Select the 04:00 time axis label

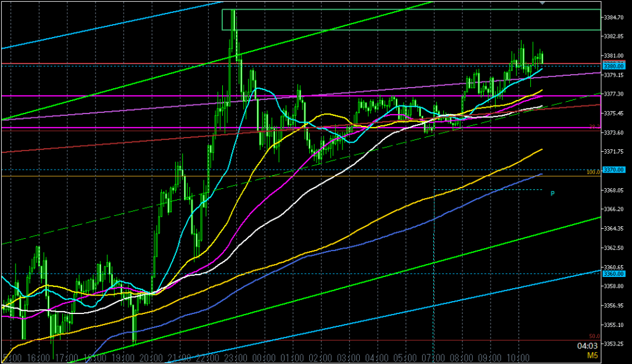click(x=376, y=358)
